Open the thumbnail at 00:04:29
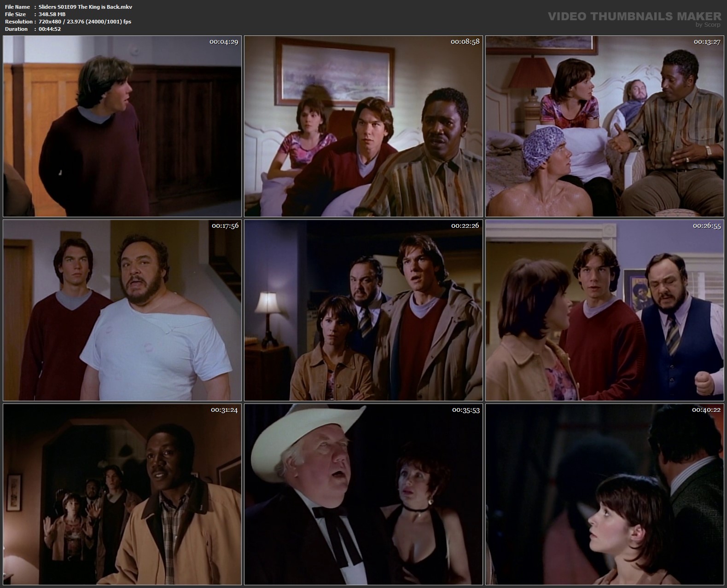The height and width of the screenshot is (588, 727). point(122,127)
